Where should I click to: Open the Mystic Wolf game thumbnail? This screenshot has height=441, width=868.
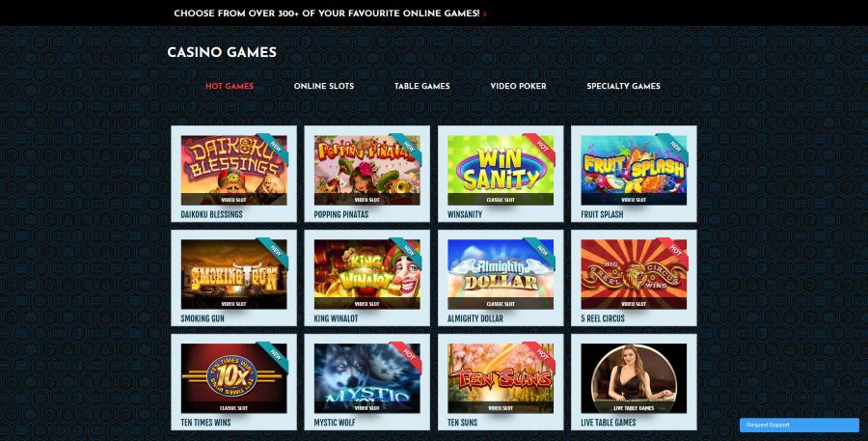click(367, 378)
